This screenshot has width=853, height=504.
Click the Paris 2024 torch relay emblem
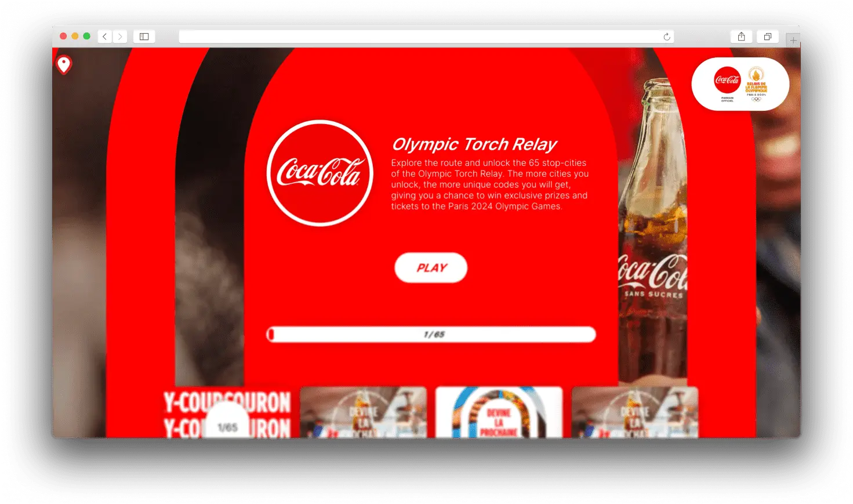pyautogui.click(x=756, y=83)
